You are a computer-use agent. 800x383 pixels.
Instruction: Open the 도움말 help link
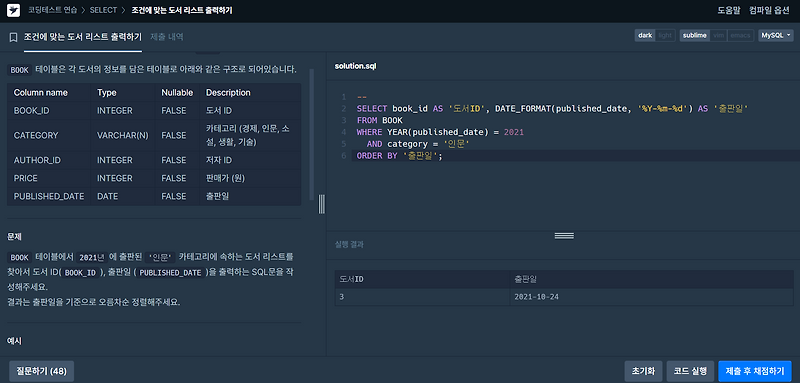coord(729,11)
